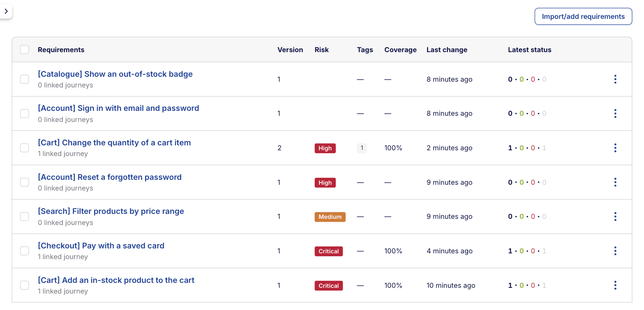
Task: Click the Critical risk badge on Pay with a saved card
Action: point(329,251)
